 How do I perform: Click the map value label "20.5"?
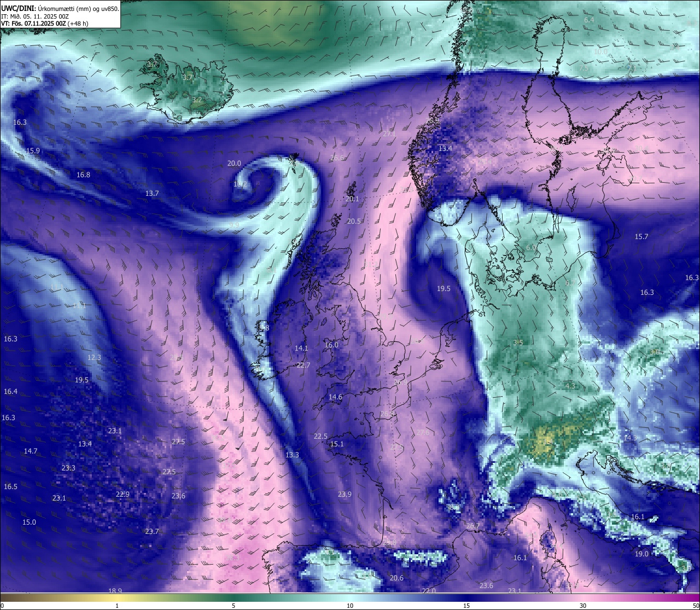click(x=354, y=222)
